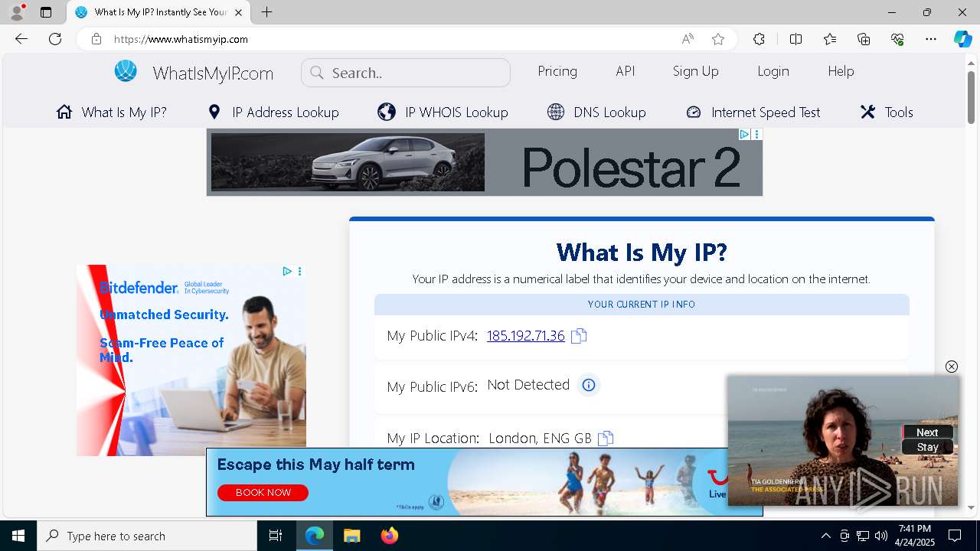Open IP Address Lookup
The width and height of the screenshot is (980, 551).
click(x=273, y=112)
